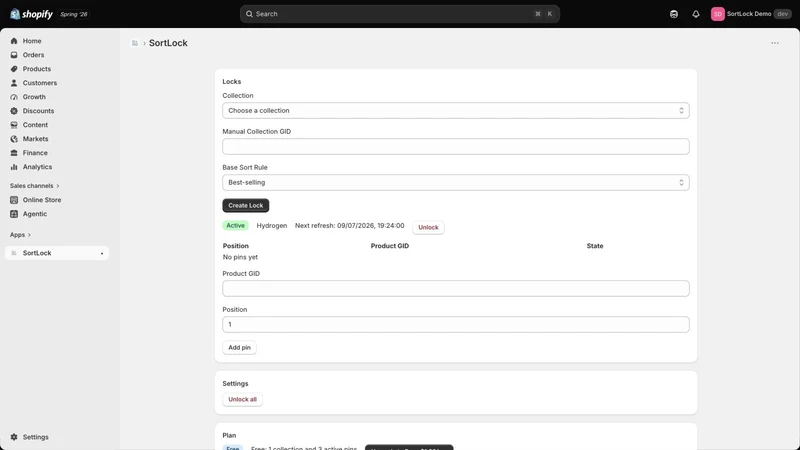Click the Markets globe icon
The image size is (800, 450).
click(x=14, y=139)
